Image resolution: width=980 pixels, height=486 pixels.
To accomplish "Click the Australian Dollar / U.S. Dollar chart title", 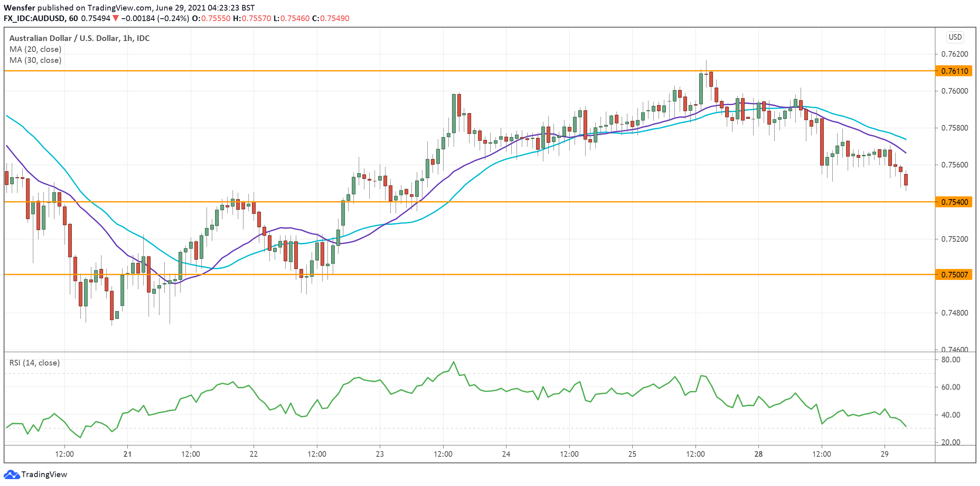I will [79, 39].
